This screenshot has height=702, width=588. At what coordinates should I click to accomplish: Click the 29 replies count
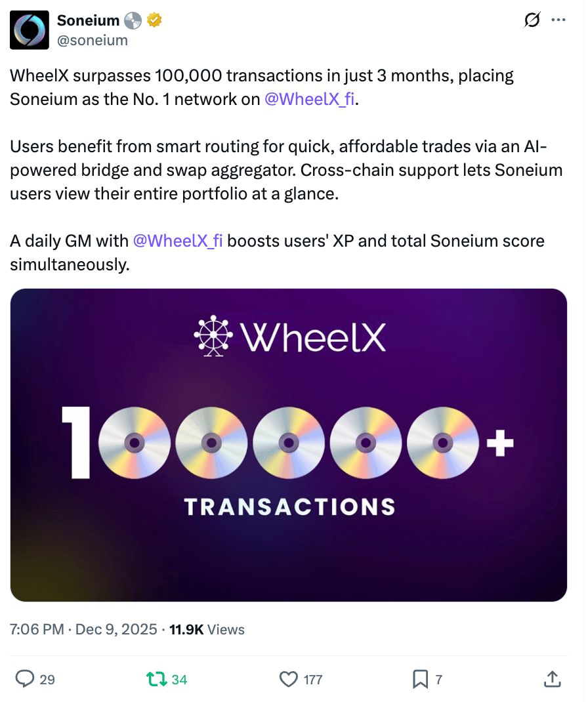tap(47, 680)
